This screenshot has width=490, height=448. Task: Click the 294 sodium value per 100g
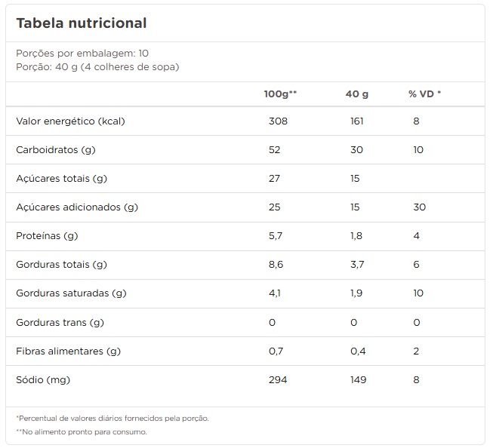pos(279,379)
